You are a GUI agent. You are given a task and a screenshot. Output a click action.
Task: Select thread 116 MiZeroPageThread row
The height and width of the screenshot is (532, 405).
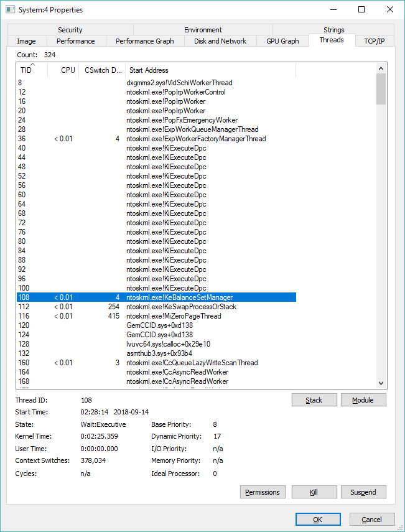[x=156, y=316]
